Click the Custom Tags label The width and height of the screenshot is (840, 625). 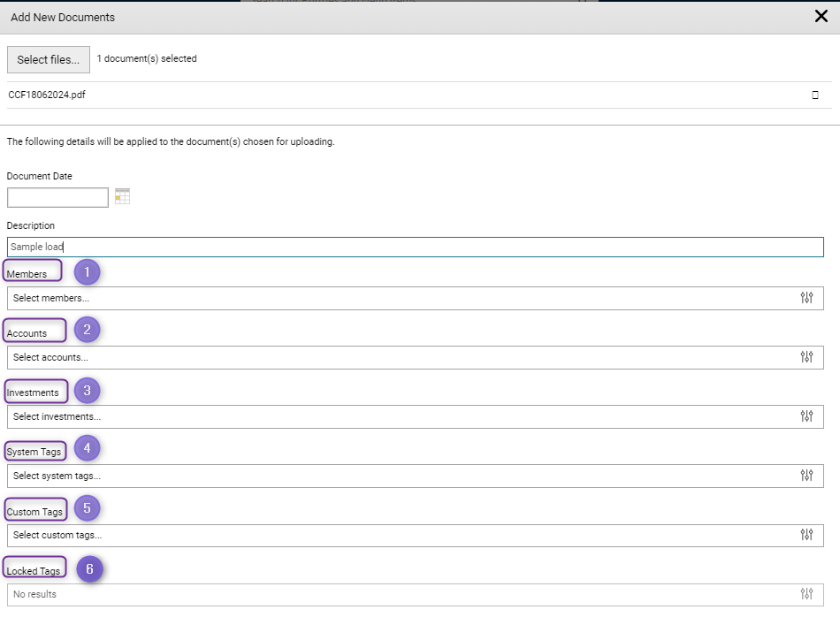click(34, 512)
